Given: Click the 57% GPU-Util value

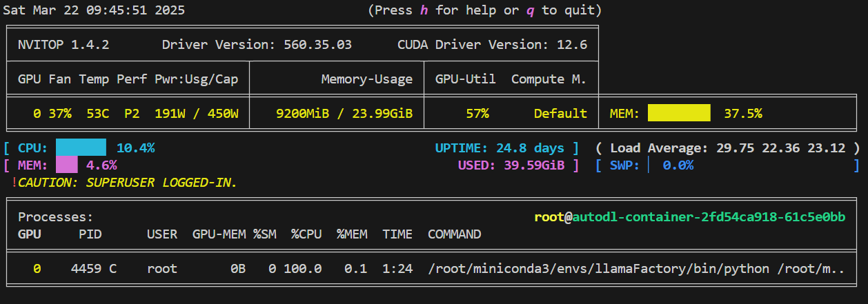Looking at the screenshot, I should coord(477,114).
